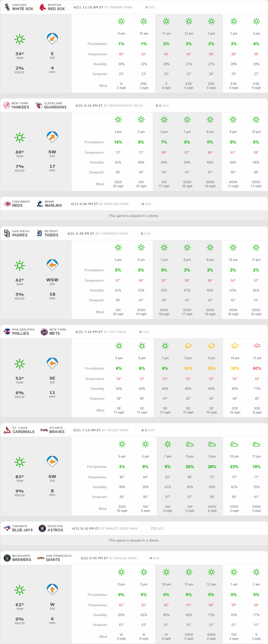268x644 pixels.
Task: Open the New York Yankees logo
Action: pyautogui.click(x=7, y=105)
